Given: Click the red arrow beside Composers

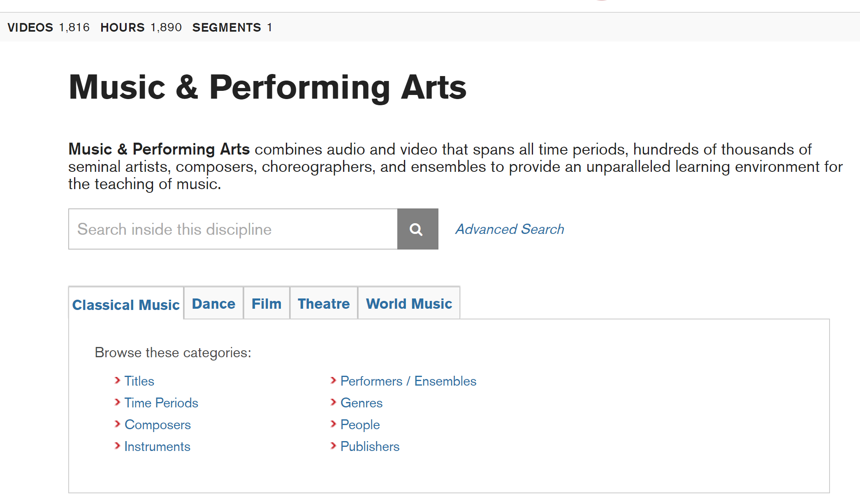Looking at the screenshot, I should pos(117,424).
